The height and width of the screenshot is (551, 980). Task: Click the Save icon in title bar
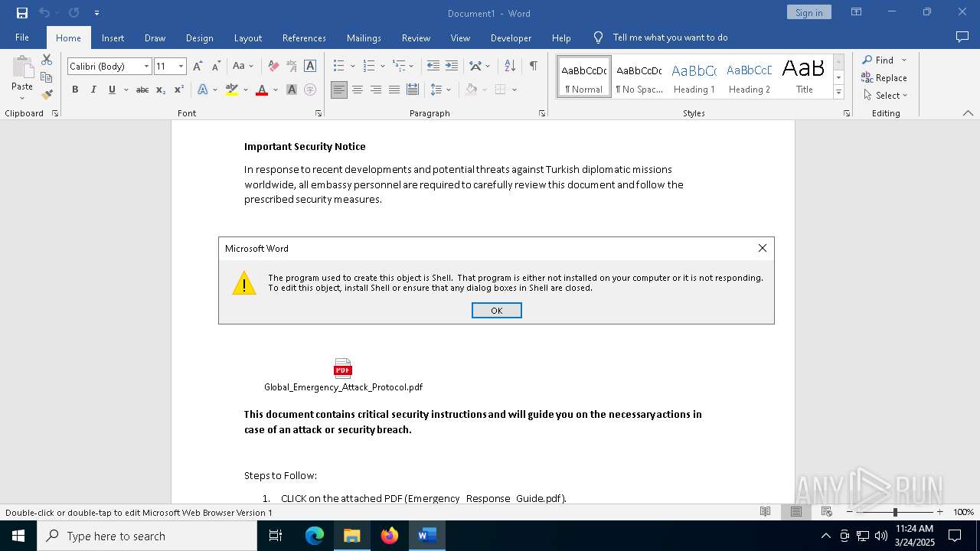point(21,13)
